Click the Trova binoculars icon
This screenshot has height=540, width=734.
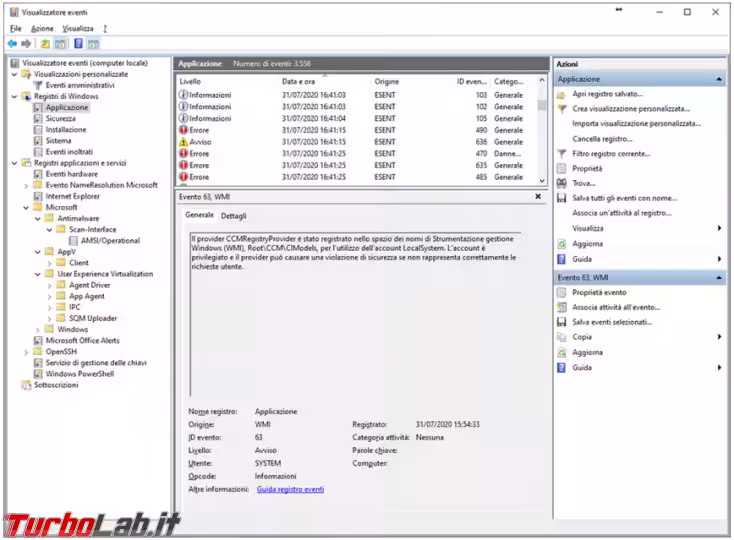click(x=562, y=183)
